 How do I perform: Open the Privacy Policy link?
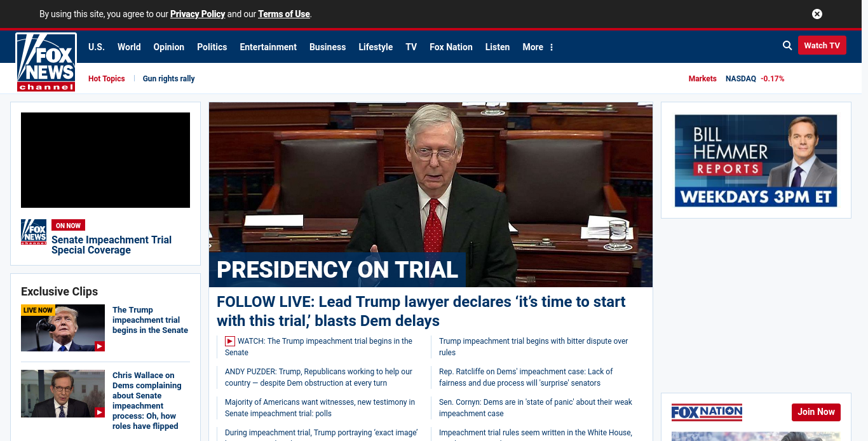pos(198,14)
